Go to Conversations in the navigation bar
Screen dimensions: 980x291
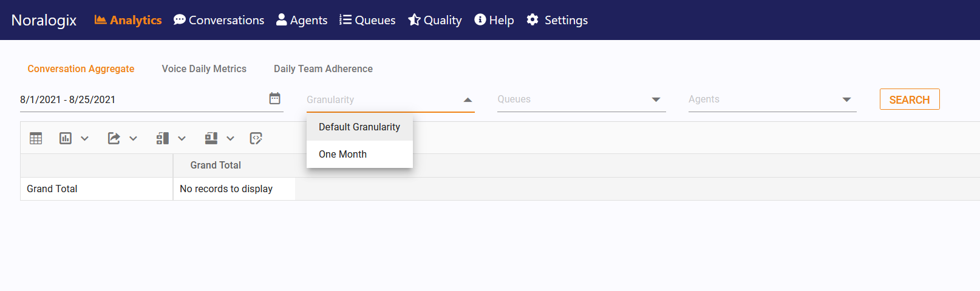(219, 20)
